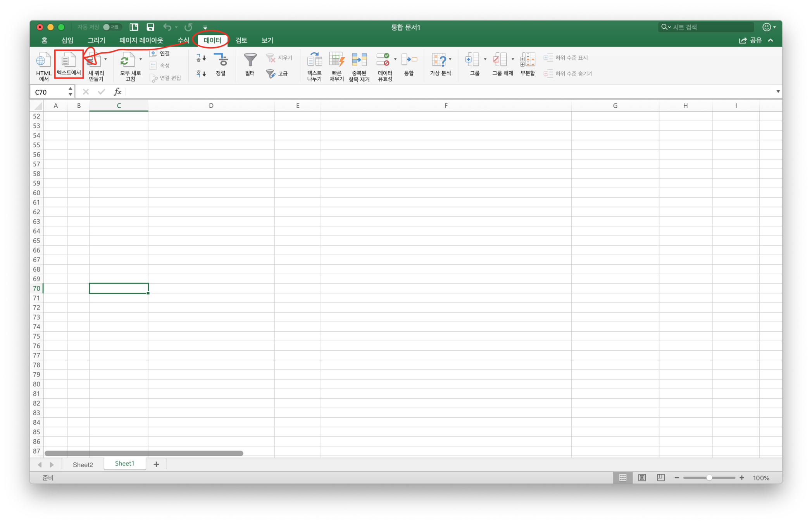Screen dimensions: 812x523
Task: Click the 텍스트에서 import icon
Action: coord(69,61)
